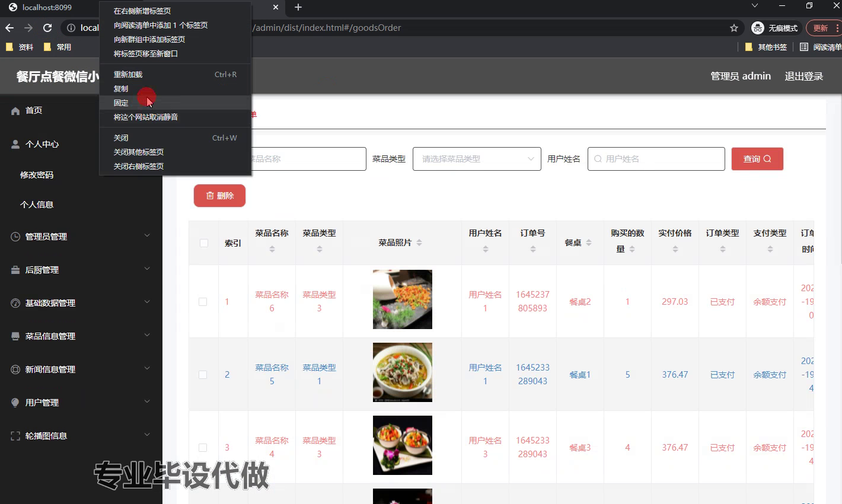842x504 pixels.
Task: Sort table by 购买的数量 column arrows
Action: 632,249
